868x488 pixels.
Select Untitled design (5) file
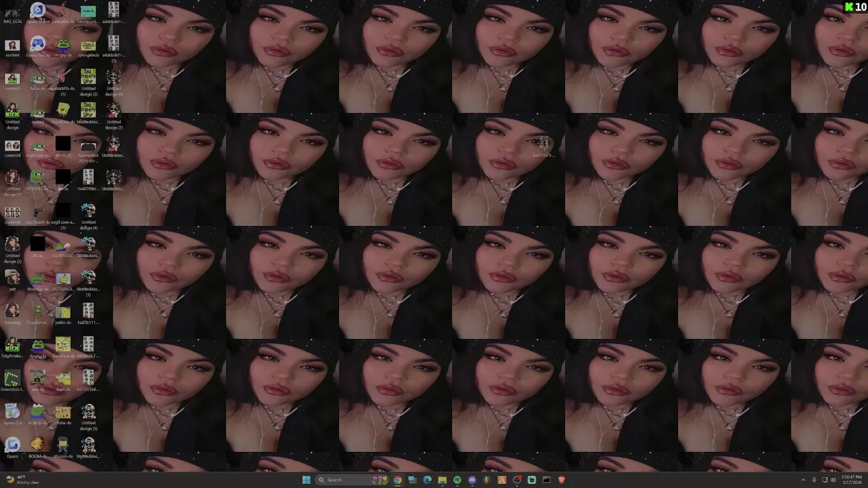[x=88, y=417]
